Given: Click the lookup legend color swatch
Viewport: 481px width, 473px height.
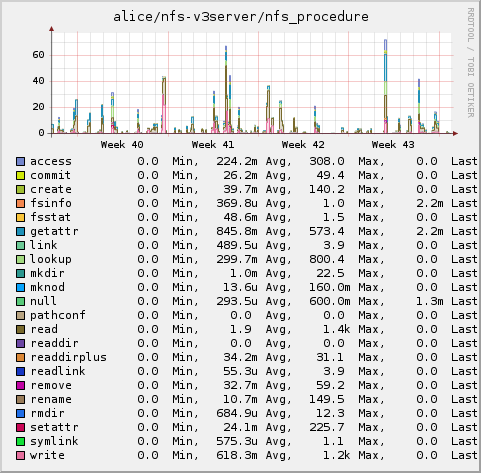Looking at the screenshot, I should tap(20, 260).
